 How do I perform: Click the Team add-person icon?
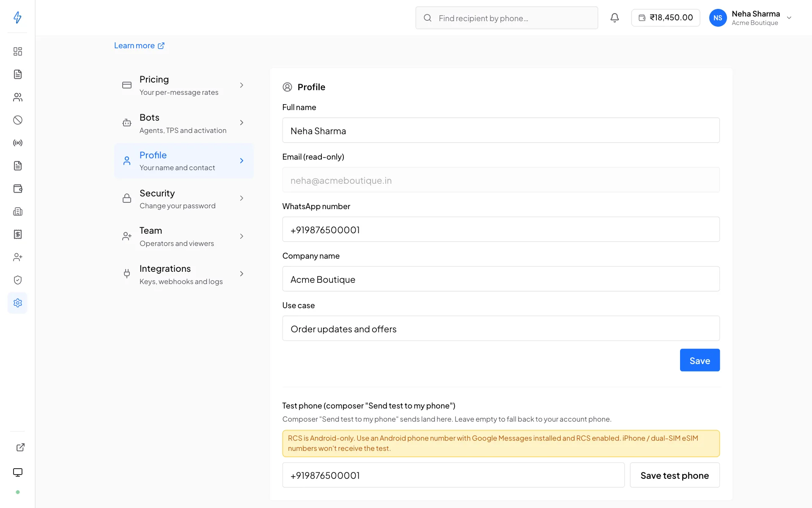pos(126,236)
